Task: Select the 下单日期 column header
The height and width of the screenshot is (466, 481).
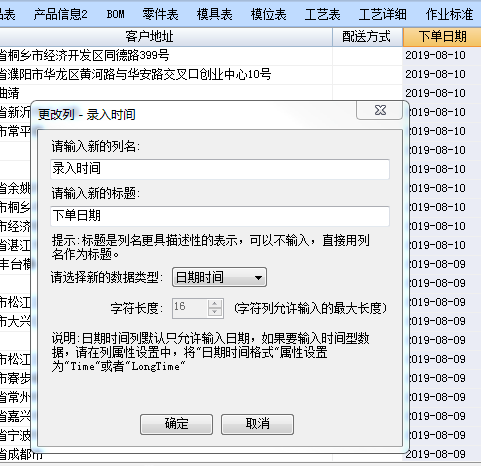Action: [442, 37]
